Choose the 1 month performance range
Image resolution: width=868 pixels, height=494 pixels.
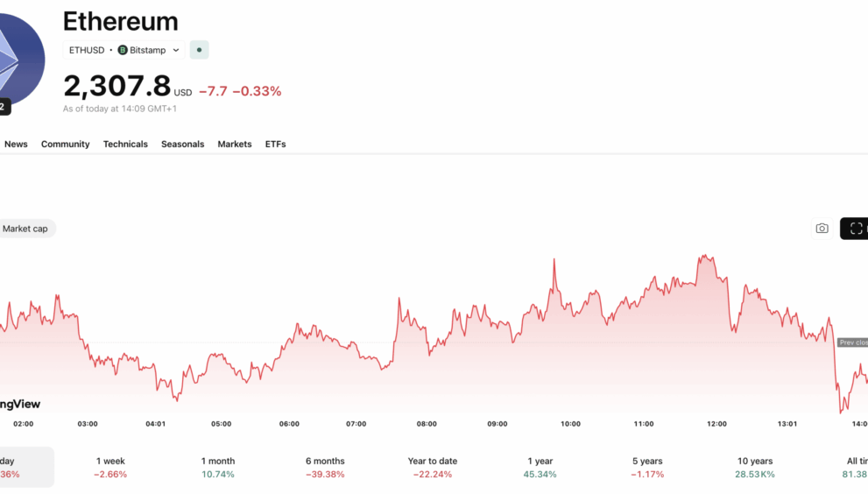tap(218, 467)
